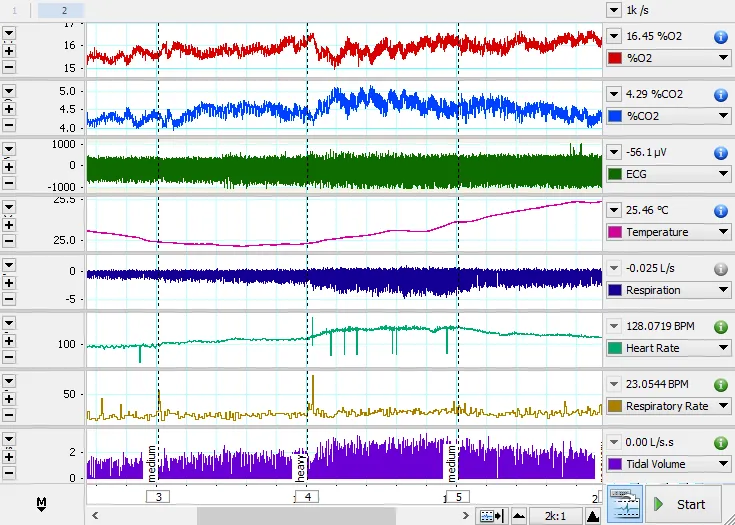Expand the Temperature channel name dropdown
The width and height of the screenshot is (735, 525).
click(x=723, y=232)
